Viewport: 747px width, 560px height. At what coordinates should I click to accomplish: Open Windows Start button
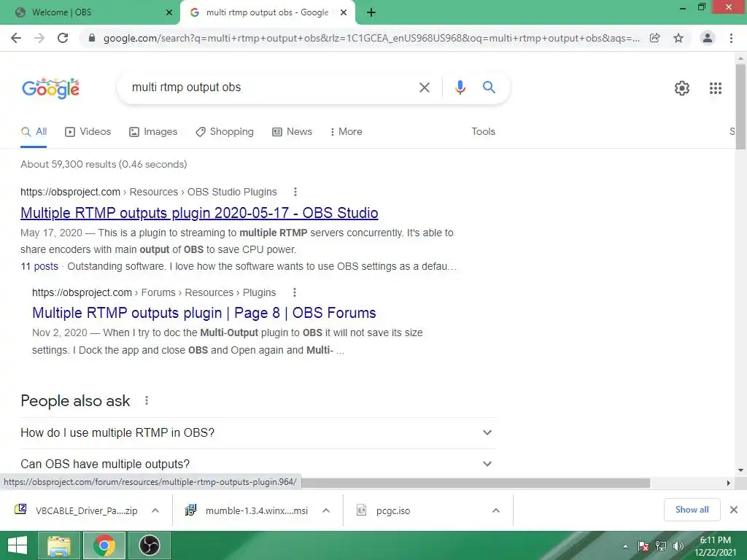tap(18, 545)
